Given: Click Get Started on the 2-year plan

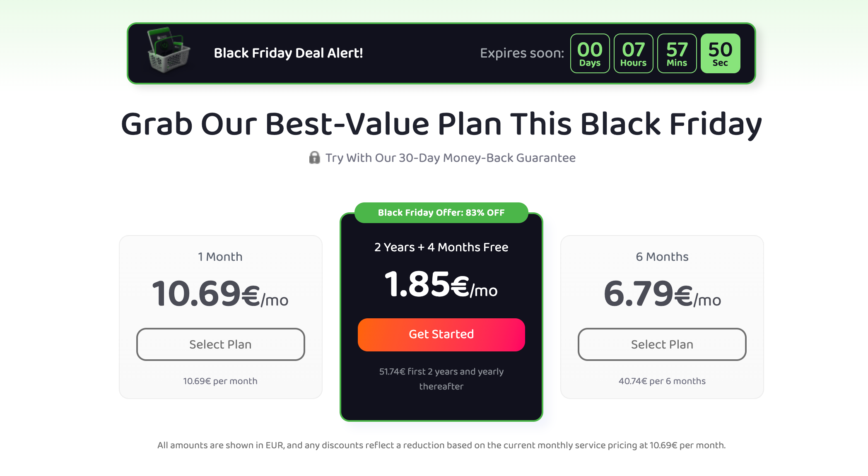Looking at the screenshot, I should click(441, 334).
